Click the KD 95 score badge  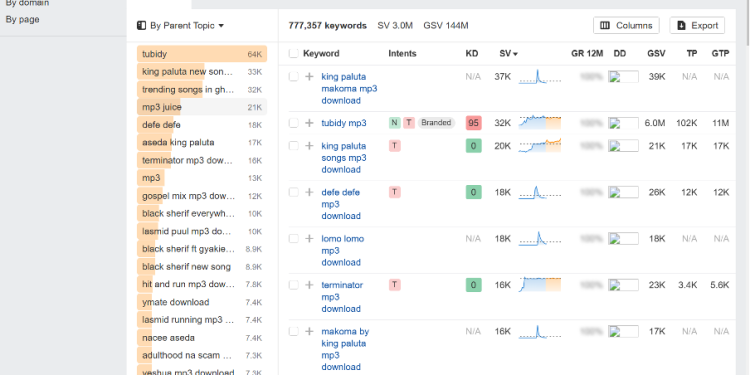click(x=474, y=123)
